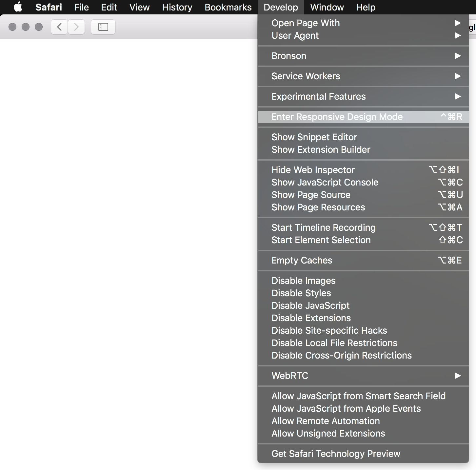This screenshot has height=470, width=476.
Task: Open the Edit menu
Action: pyautogui.click(x=109, y=7)
